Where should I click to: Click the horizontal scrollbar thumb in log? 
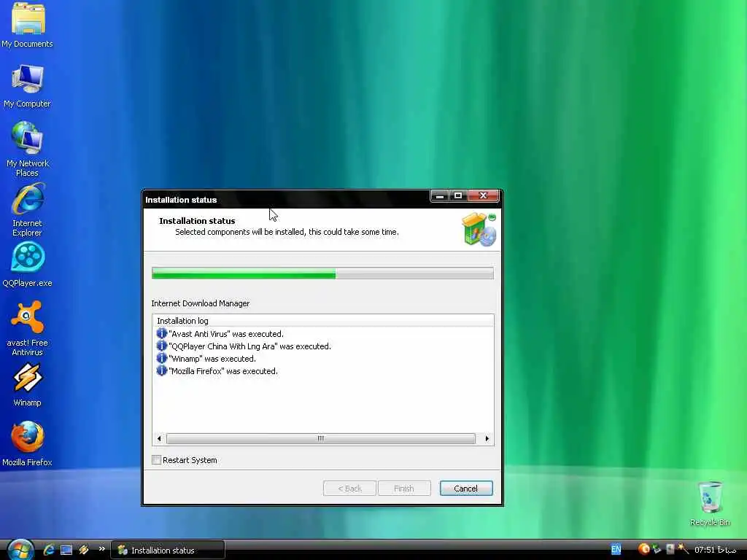(321, 438)
